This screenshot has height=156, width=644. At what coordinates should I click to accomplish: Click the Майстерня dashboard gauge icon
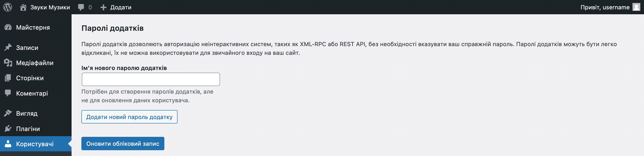click(x=8, y=27)
